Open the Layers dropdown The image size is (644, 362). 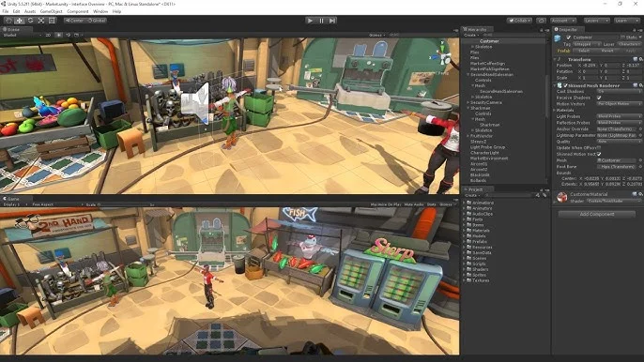(x=596, y=21)
